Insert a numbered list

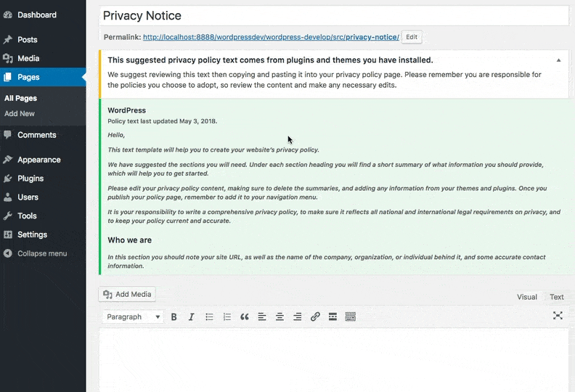pos(227,317)
